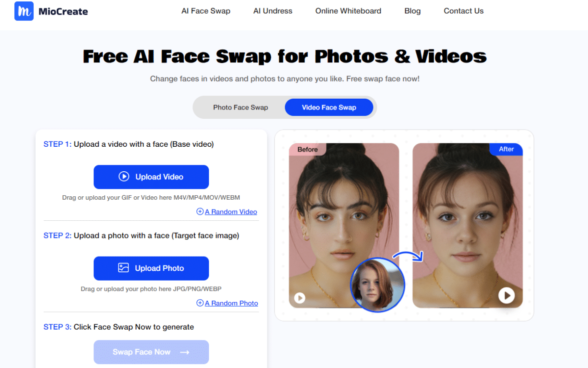
Task: Click the play icon on Before video
Action: 299,298
